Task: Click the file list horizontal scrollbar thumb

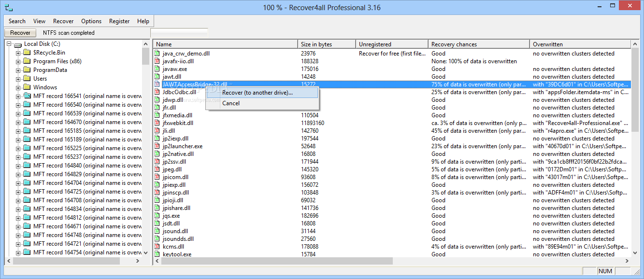Action: 277,261
